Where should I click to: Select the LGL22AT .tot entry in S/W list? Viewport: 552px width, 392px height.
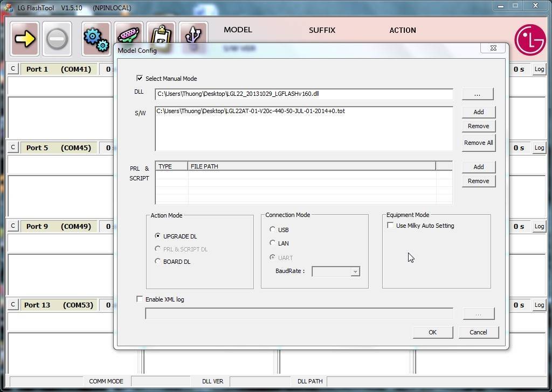(x=251, y=111)
